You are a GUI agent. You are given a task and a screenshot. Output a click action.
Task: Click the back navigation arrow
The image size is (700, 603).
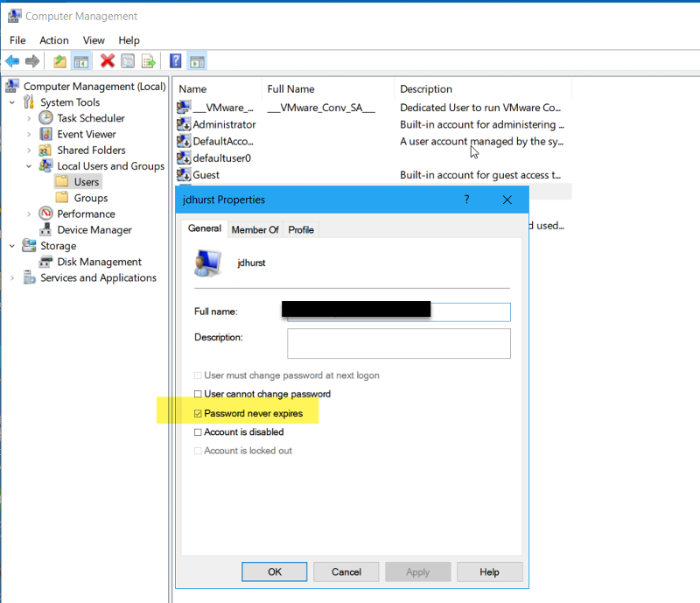coord(12,60)
